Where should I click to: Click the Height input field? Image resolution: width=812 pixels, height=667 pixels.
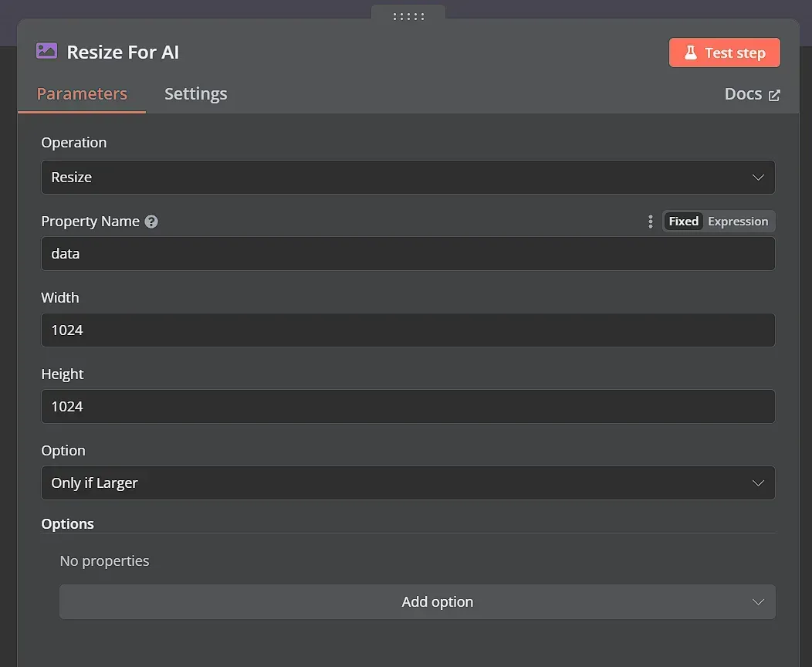408,406
